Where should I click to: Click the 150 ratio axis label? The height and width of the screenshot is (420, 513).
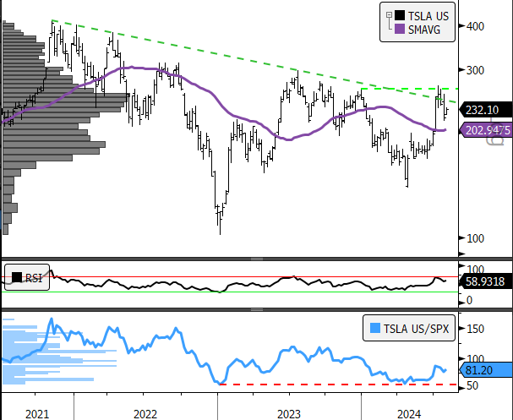pyautogui.click(x=475, y=329)
